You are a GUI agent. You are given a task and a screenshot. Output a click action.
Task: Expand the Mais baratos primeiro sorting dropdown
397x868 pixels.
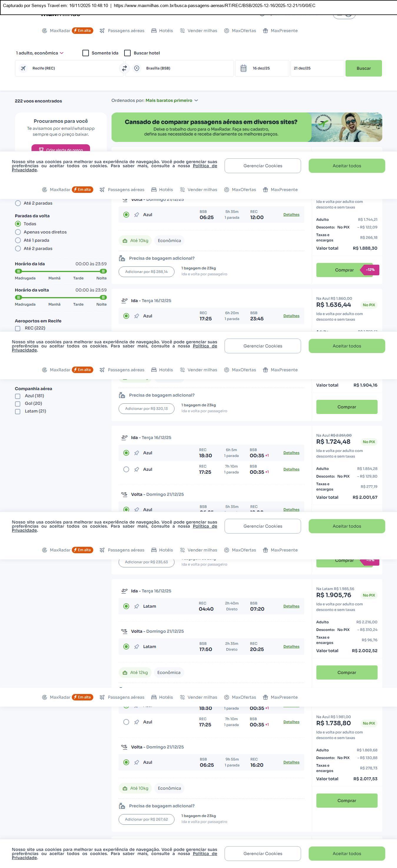(172, 100)
